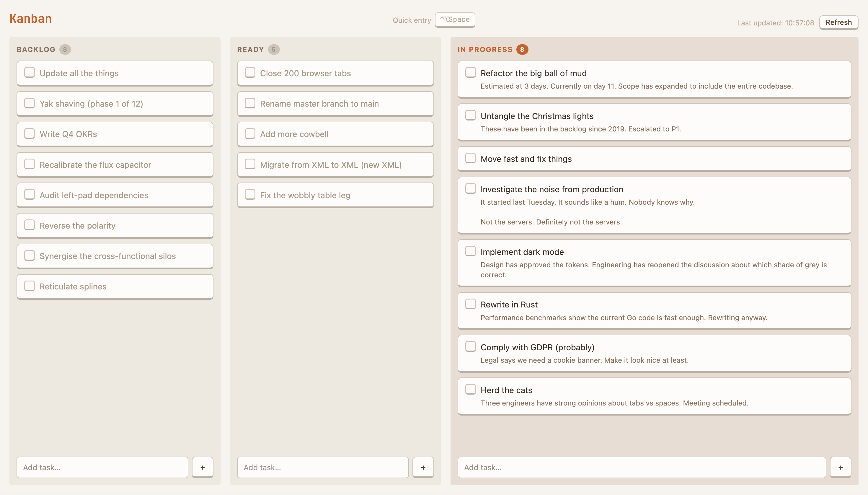Check 'Rewrite in Rust' task box
868x495 pixels.
tap(470, 304)
